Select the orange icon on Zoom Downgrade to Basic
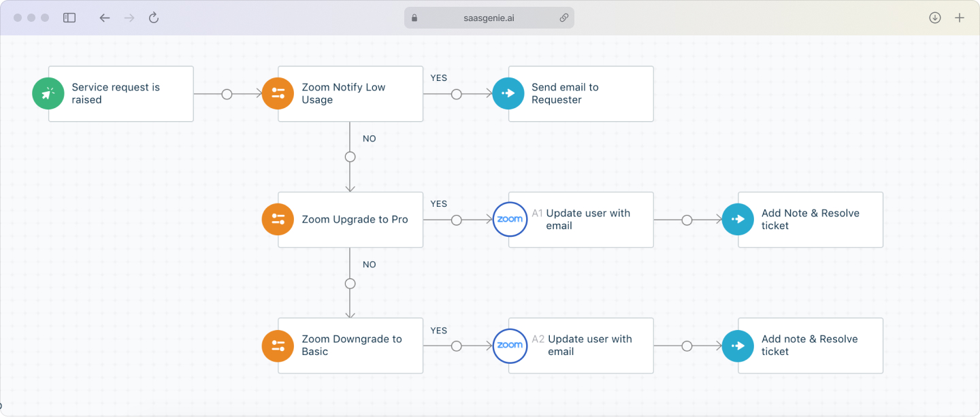The width and height of the screenshot is (980, 417). [278, 346]
